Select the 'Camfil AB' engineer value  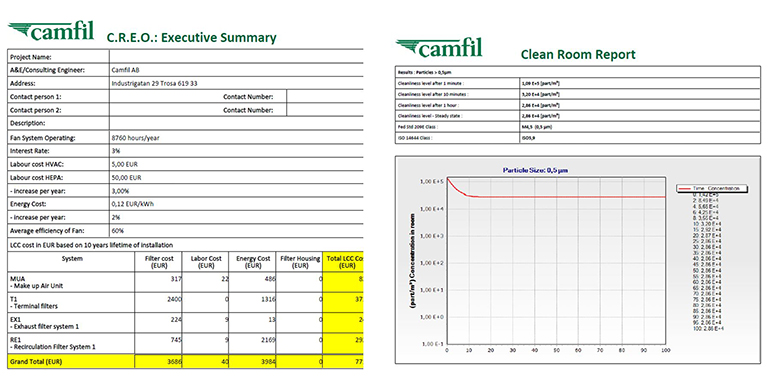click(126, 71)
